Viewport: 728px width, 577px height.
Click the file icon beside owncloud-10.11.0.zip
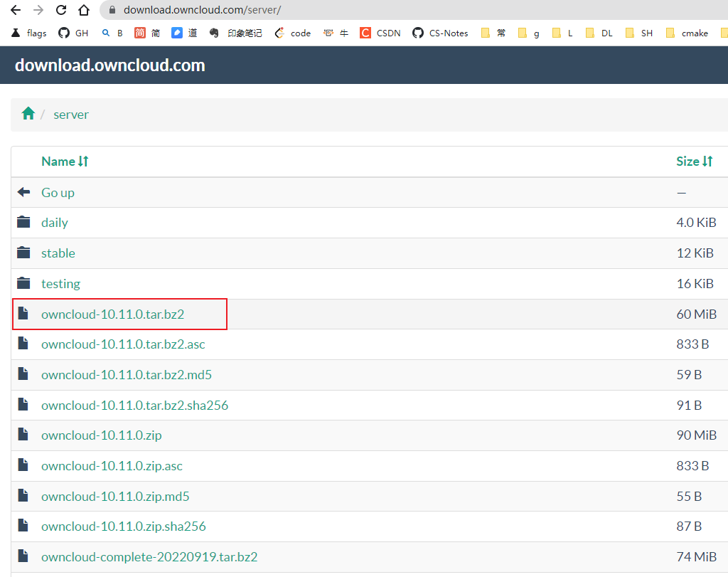tap(23, 435)
